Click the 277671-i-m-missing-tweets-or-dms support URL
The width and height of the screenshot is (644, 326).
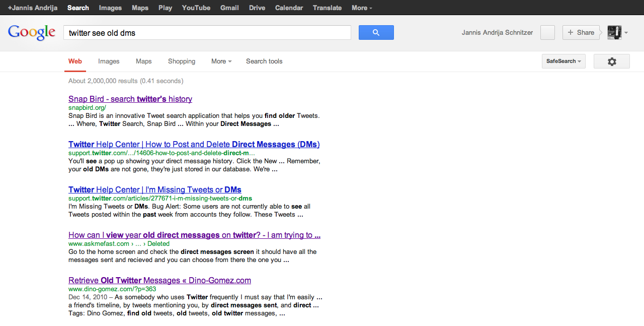click(x=160, y=198)
